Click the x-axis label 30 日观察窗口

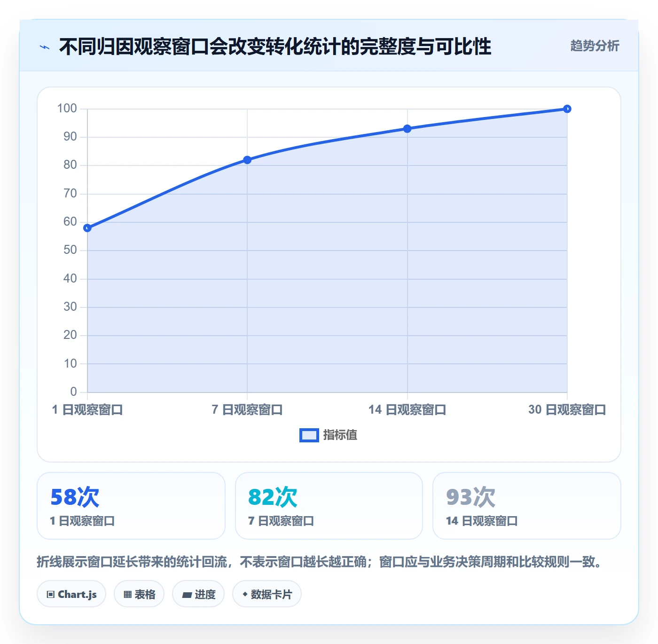tap(567, 410)
